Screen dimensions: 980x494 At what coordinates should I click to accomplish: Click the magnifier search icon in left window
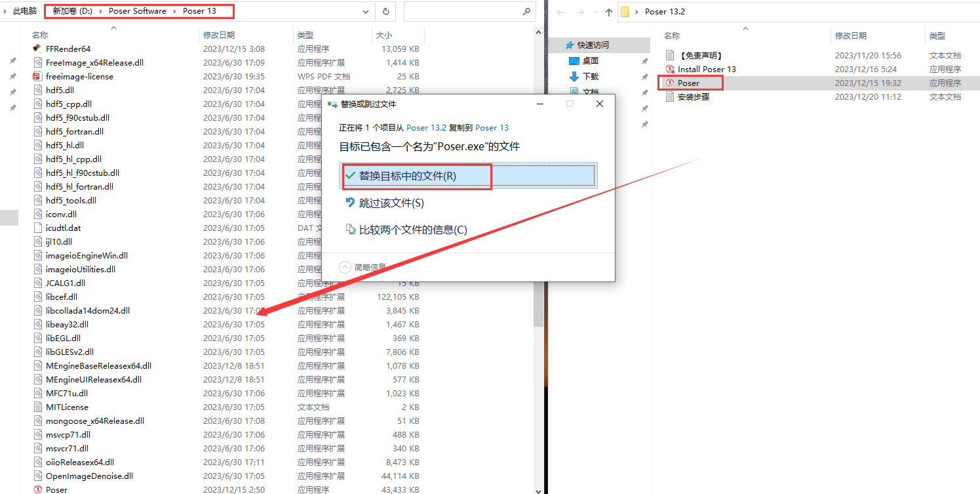pos(526,12)
